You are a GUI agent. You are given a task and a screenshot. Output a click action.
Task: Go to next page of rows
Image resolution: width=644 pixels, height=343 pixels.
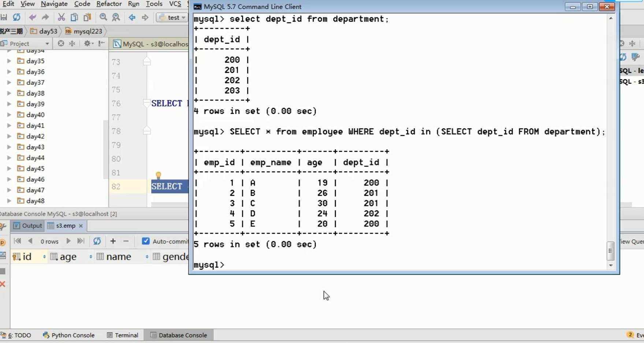[68, 241]
